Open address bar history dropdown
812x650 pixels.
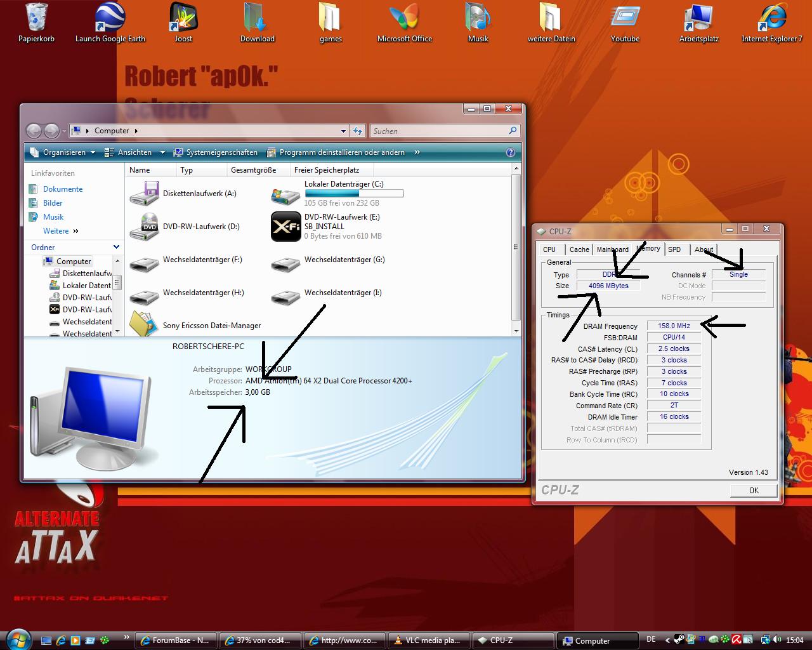(x=343, y=131)
